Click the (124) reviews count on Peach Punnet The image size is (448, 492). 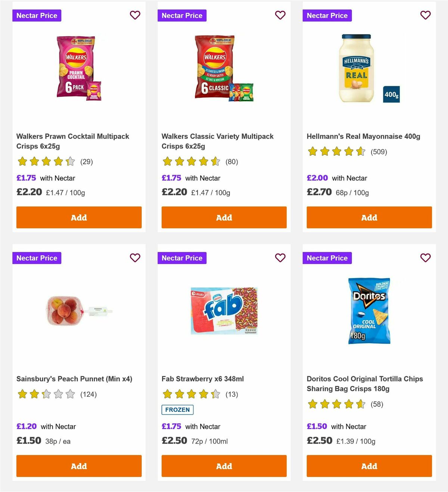point(88,394)
